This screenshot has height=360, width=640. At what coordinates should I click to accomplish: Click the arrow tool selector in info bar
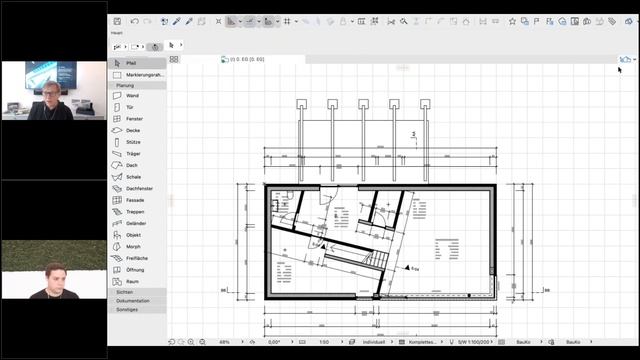tap(175, 45)
